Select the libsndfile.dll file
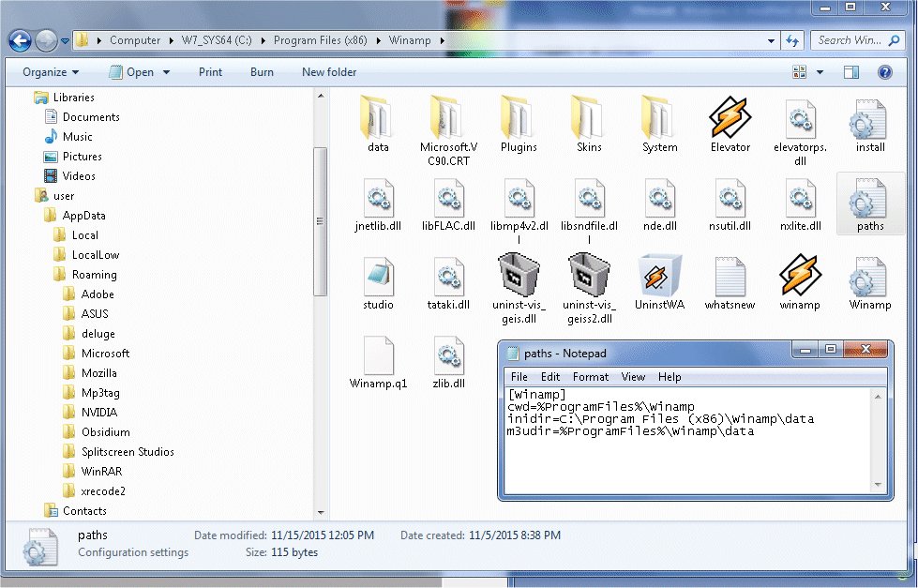The image size is (918, 588). point(589,211)
